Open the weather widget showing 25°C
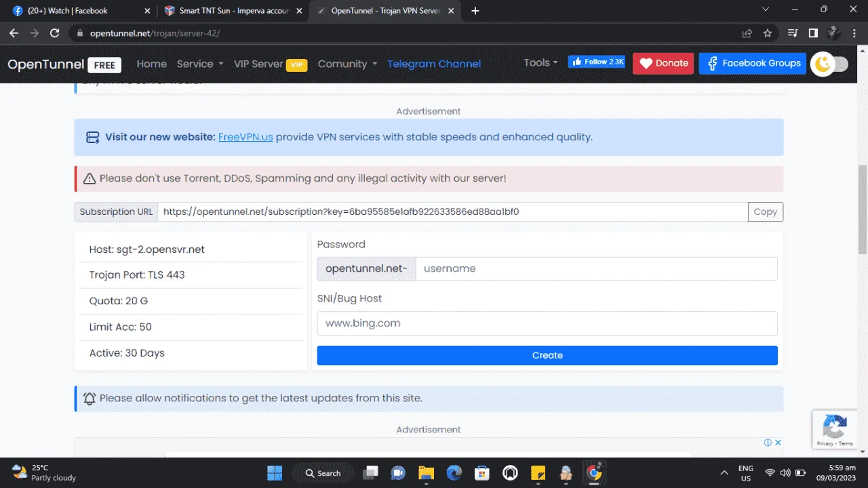This screenshot has height=488, width=868. (x=44, y=472)
